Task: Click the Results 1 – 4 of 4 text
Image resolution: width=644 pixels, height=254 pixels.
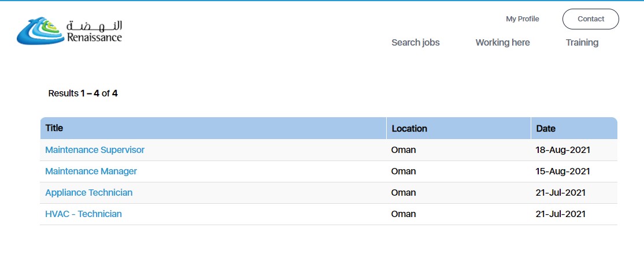Action: pyautogui.click(x=83, y=93)
